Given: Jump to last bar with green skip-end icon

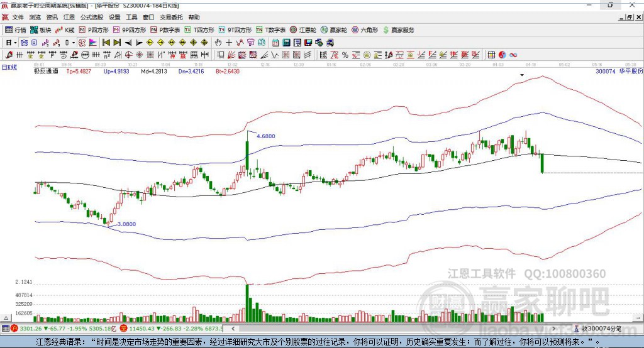Looking at the screenshot, I should click(x=117, y=43).
